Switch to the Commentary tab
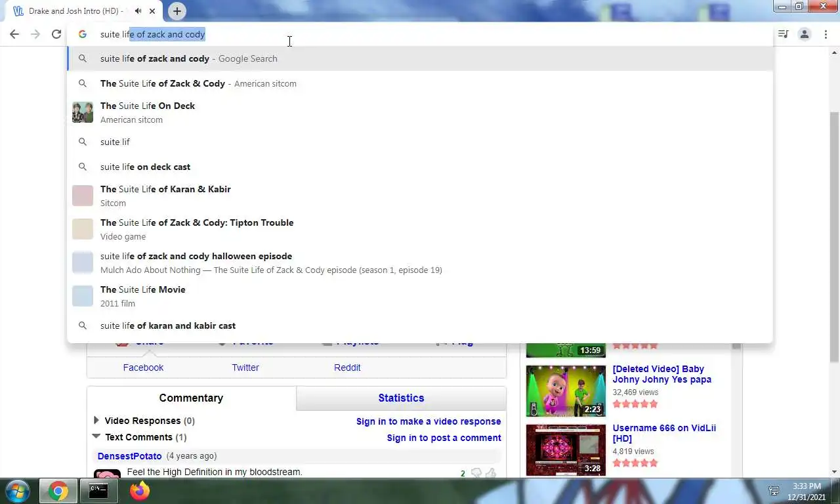The width and height of the screenshot is (840, 504). pyautogui.click(x=191, y=398)
